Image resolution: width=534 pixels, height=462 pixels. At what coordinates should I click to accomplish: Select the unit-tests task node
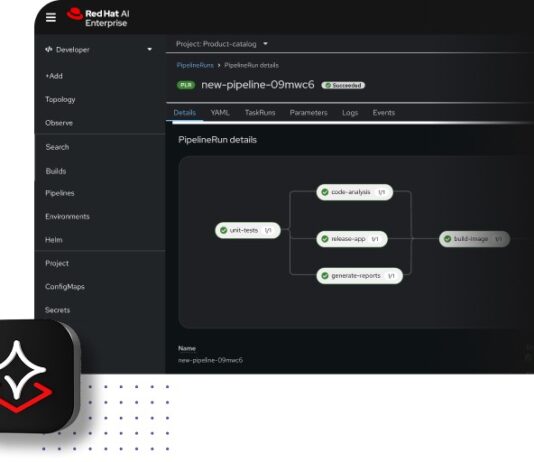pos(248,230)
